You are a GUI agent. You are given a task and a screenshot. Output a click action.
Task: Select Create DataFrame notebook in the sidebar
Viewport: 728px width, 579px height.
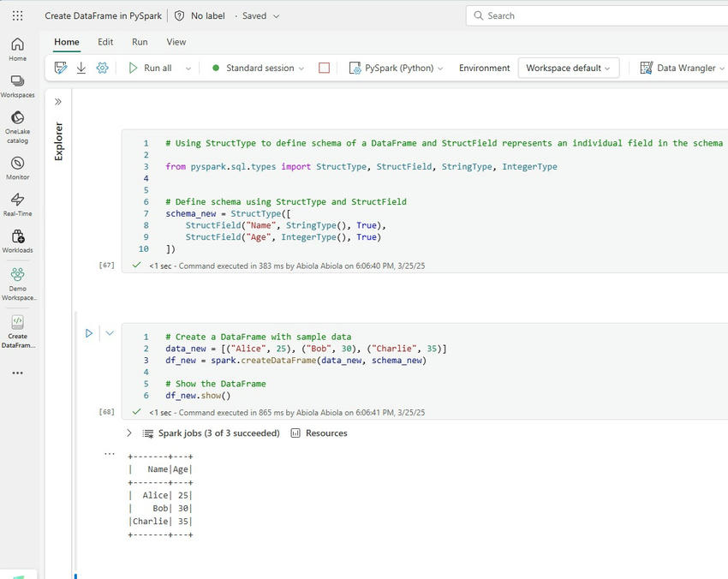18,331
